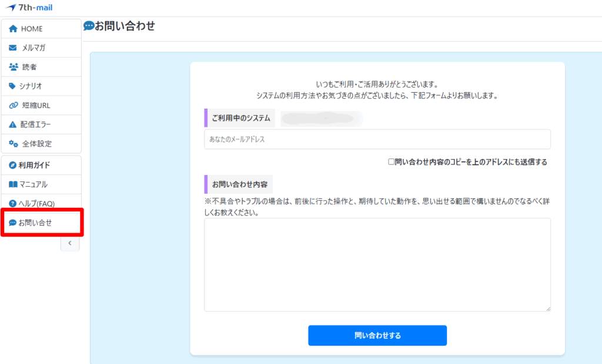Image resolution: width=602 pixels, height=364 pixels.
Task: Click the シナリオ tag icon
Action: point(13,86)
